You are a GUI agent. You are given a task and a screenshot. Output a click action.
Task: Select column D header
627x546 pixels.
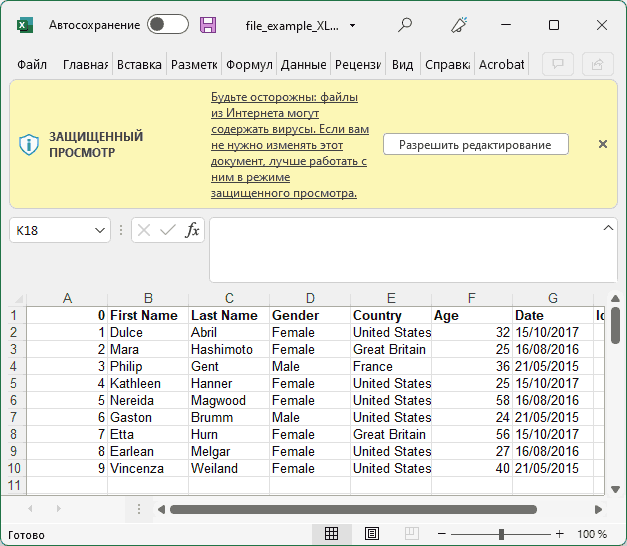(x=310, y=298)
